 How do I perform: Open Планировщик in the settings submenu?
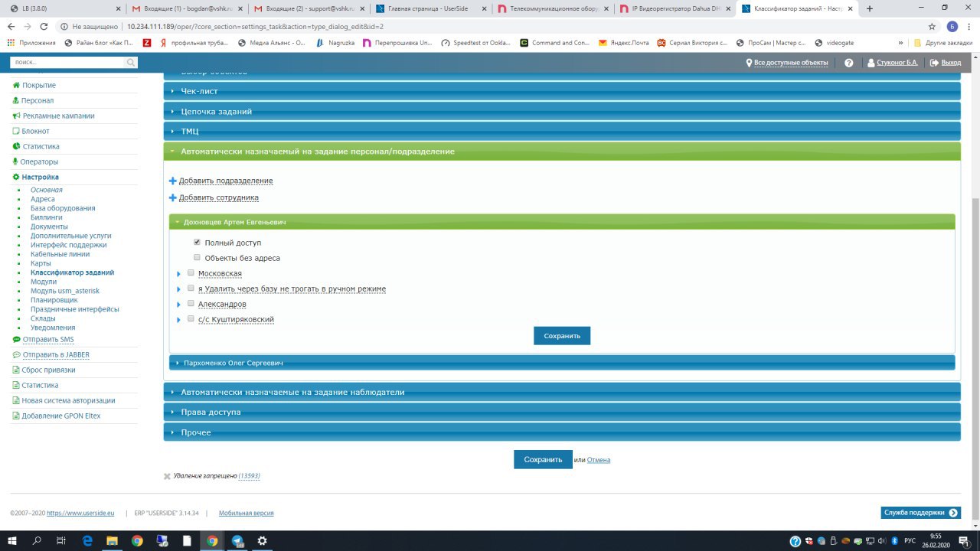(x=54, y=300)
